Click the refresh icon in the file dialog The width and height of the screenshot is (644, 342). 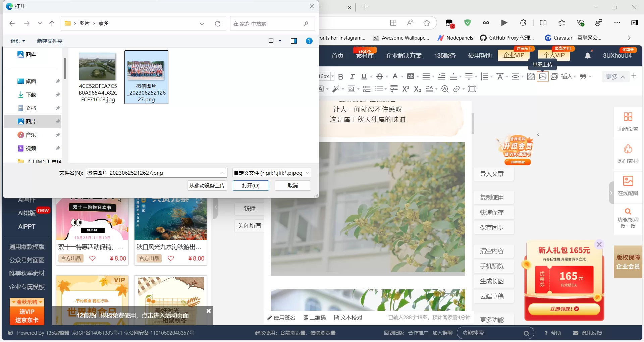pos(218,23)
